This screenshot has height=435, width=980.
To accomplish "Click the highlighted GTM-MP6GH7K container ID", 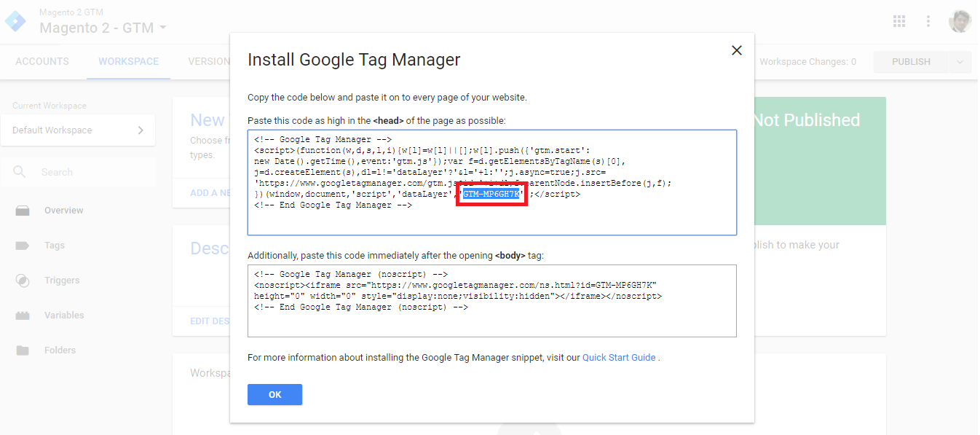I will (x=491, y=195).
